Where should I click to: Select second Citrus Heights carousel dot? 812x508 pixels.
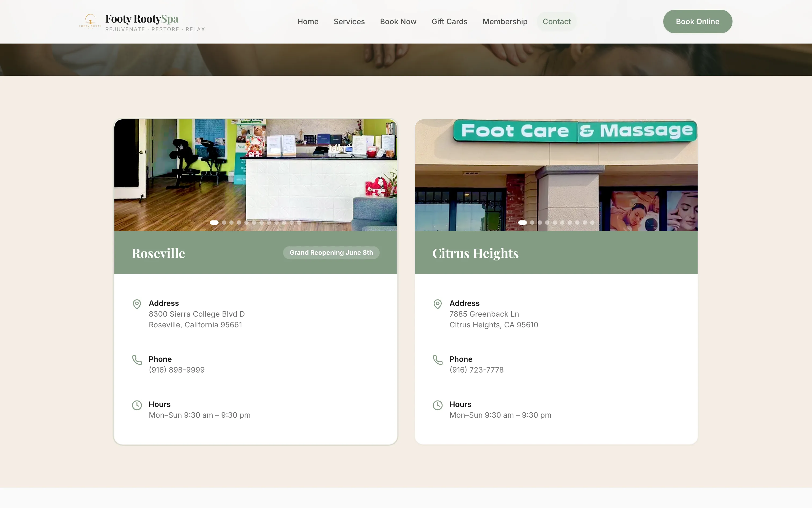tap(532, 223)
